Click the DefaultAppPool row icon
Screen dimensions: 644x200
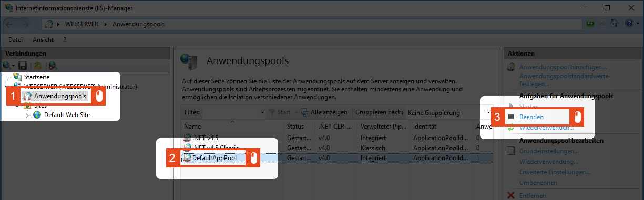pyautogui.click(x=187, y=157)
